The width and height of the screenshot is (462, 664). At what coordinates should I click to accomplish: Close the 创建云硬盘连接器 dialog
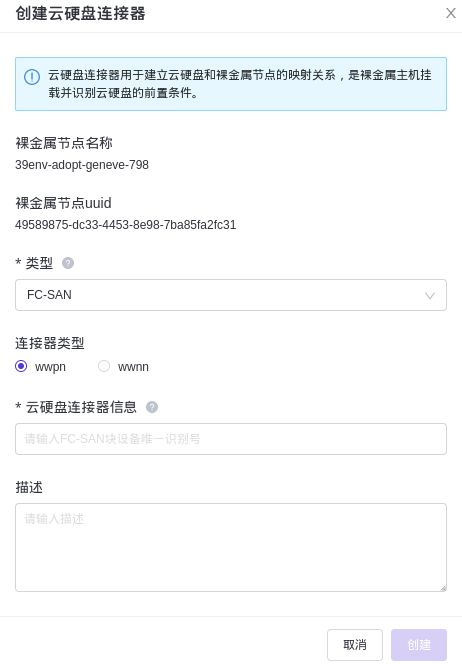[x=451, y=13]
